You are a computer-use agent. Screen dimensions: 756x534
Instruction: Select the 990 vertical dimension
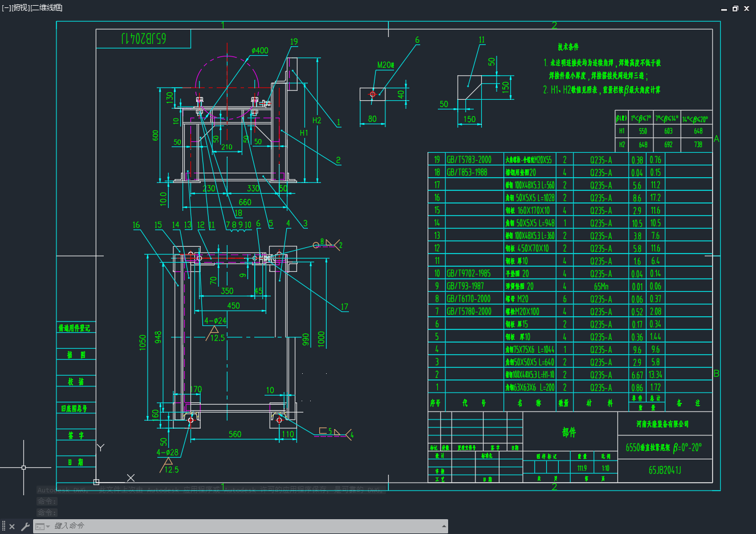coord(306,339)
